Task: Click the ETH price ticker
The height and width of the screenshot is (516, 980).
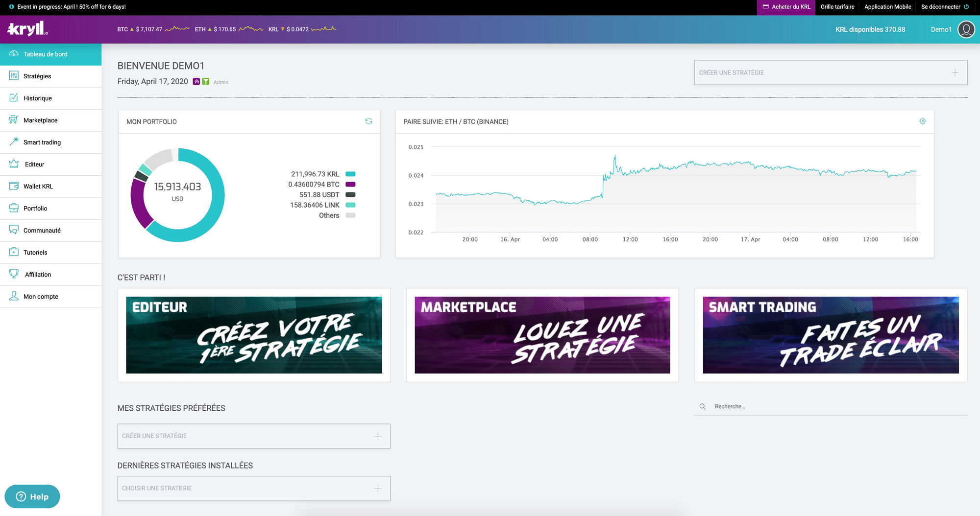Action: [229, 29]
